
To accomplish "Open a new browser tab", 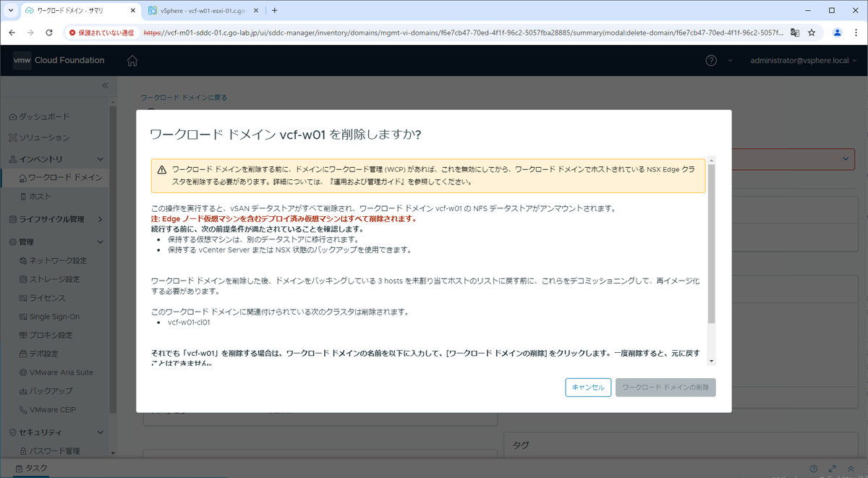I will coord(275,11).
